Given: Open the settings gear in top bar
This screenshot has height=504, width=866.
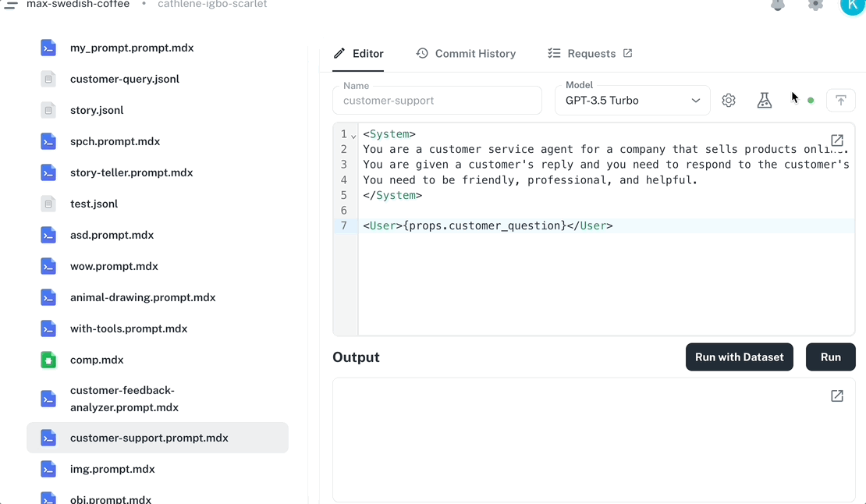Looking at the screenshot, I should click(815, 5).
